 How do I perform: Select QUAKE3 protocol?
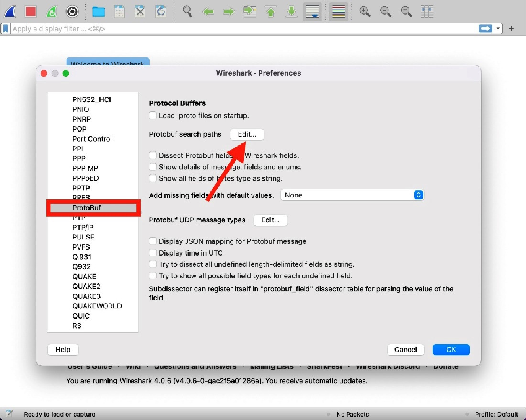click(x=86, y=296)
